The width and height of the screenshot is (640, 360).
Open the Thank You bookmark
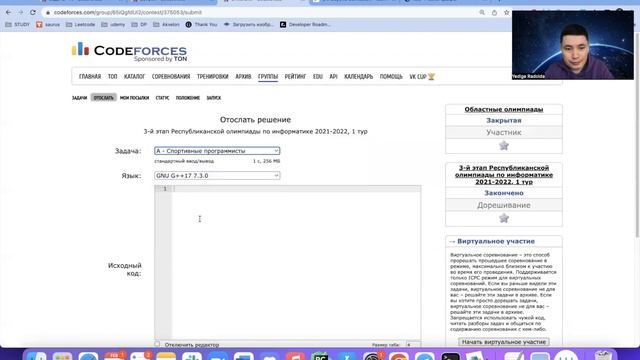pyautogui.click(x=201, y=24)
